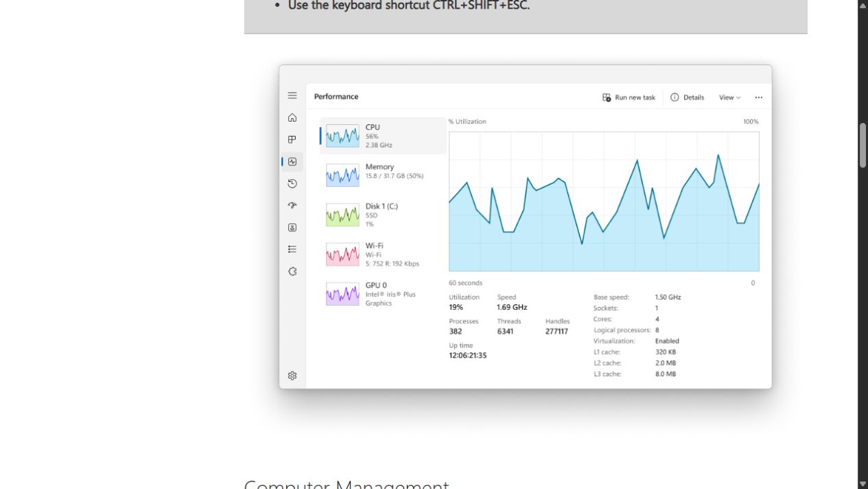Open the Services puzzle-piece sidebar icon
Screen dimensions: 868x489
coord(292,271)
